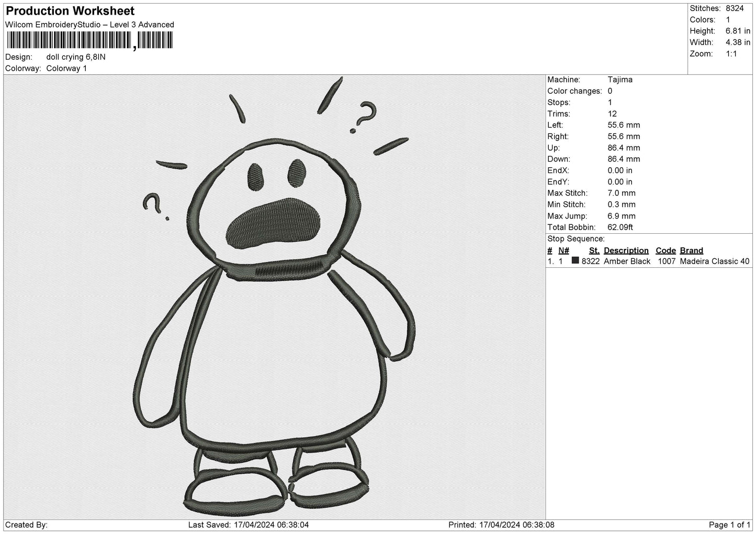The image size is (756, 534).
Task: Click the "N#" column header
Action: click(563, 251)
